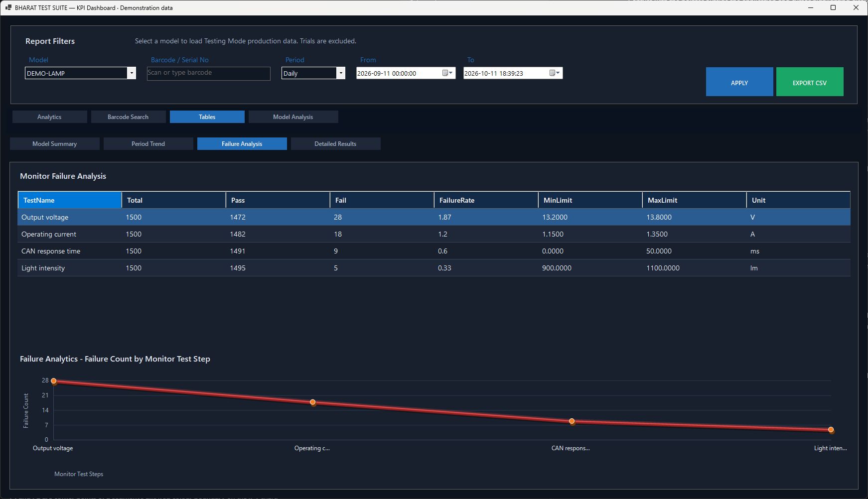Image resolution: width=868 pixels, height=499 pixels.
Task: Click the 1495 pass count cell
Action: click(278, 268)
